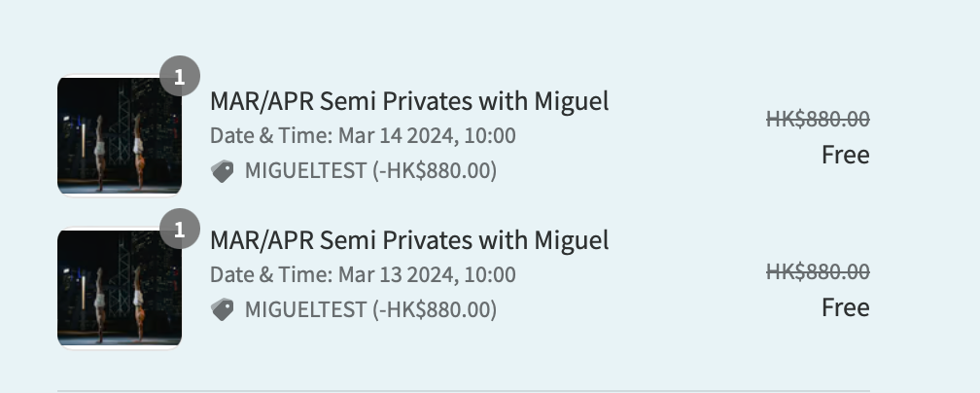Click crossed-out HK$880.00 price for Mar 13 item
The width and height of the screenshot is (980, 393).
coord(818,272)
